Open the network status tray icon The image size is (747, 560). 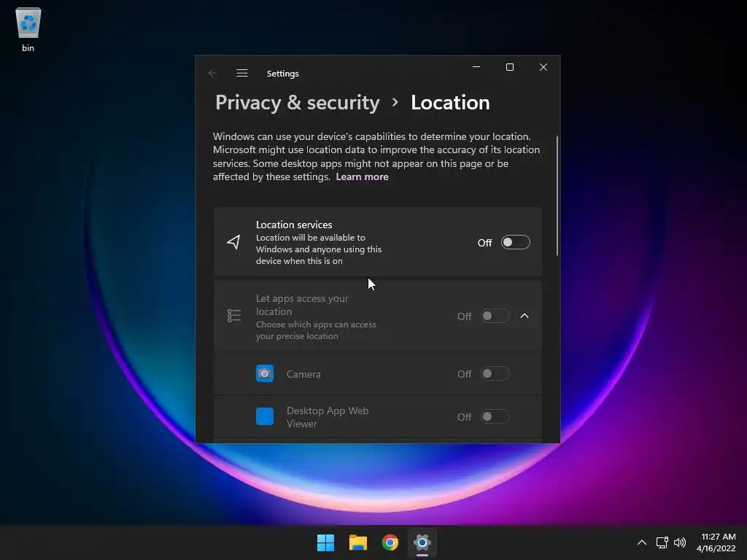(x=662, y=542)
